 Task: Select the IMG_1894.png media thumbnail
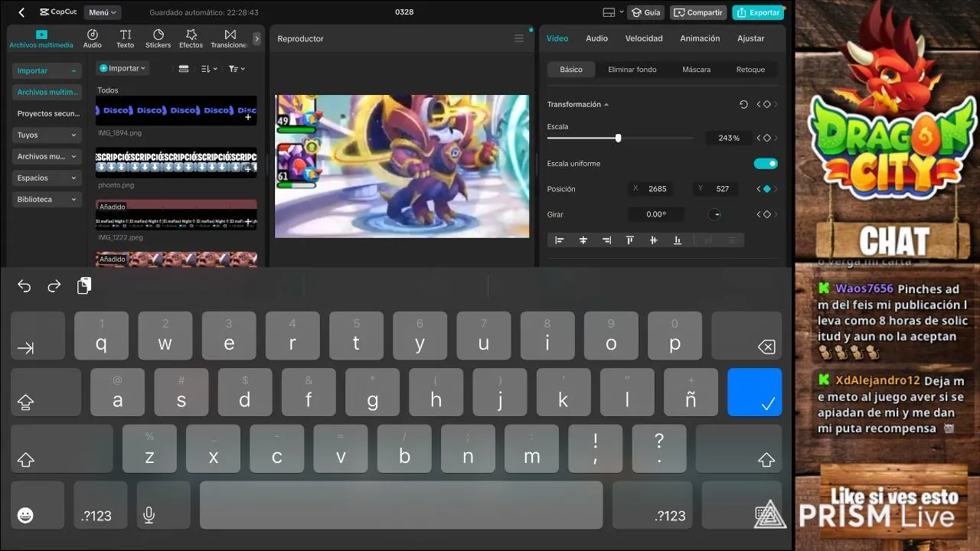tap(176, 110)
